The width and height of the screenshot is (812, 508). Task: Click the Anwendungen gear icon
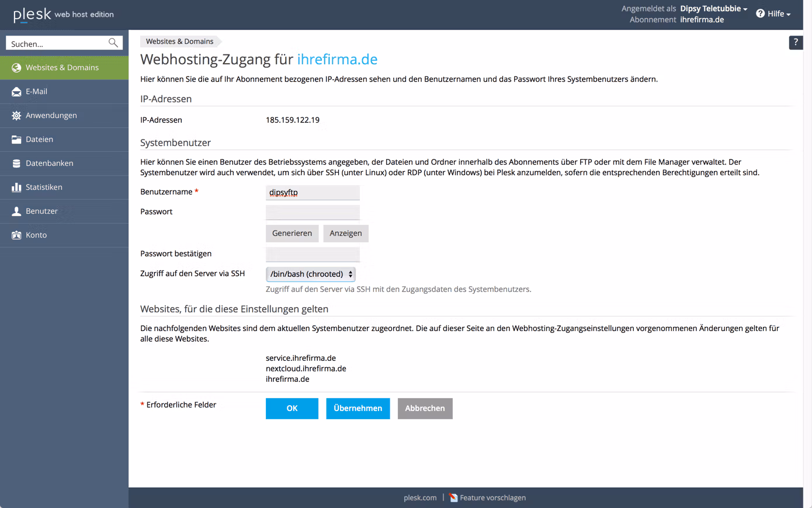(x=16, y=115)
